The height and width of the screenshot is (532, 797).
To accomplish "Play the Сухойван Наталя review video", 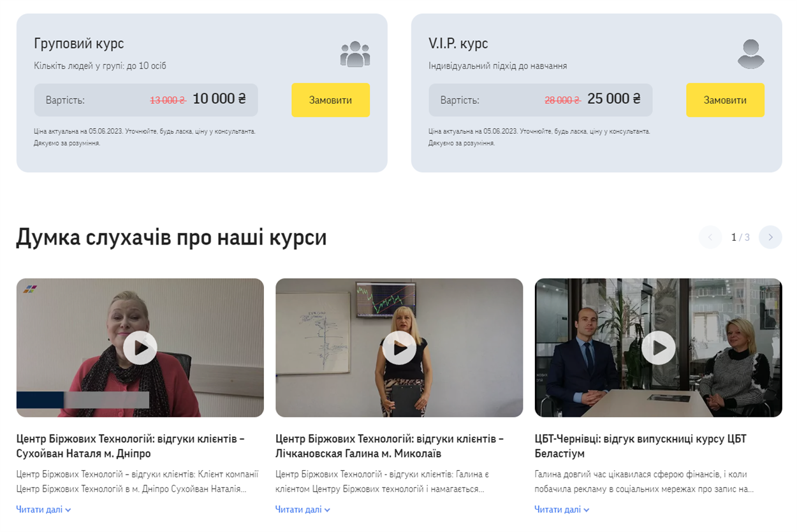I will [140, 348].
